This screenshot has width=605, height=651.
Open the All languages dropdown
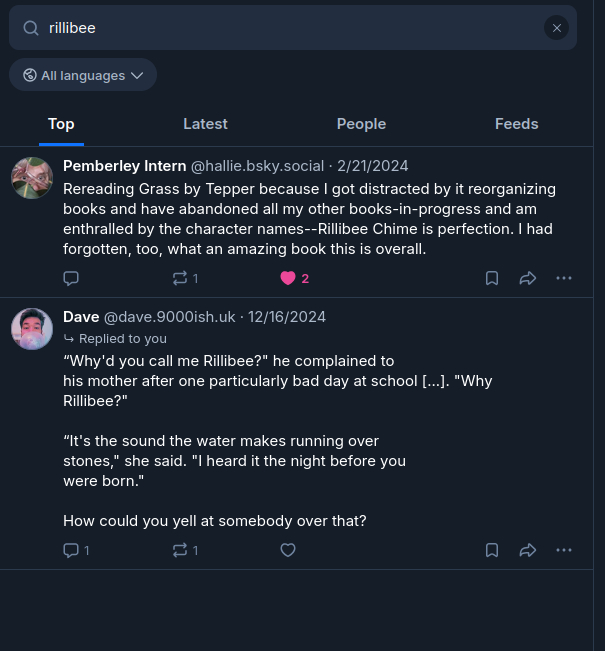pyautogui.click(x=83, y=75)
